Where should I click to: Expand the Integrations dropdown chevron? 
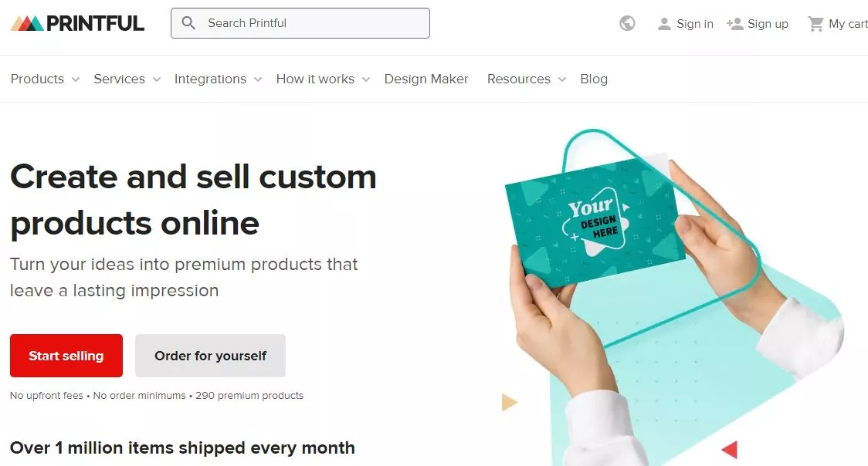point(258,79)
